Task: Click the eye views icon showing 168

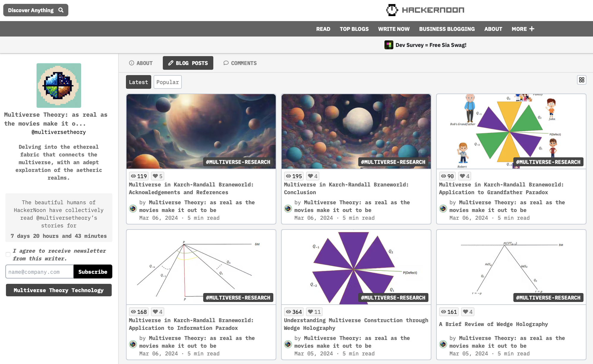Action: coord(133,312)
